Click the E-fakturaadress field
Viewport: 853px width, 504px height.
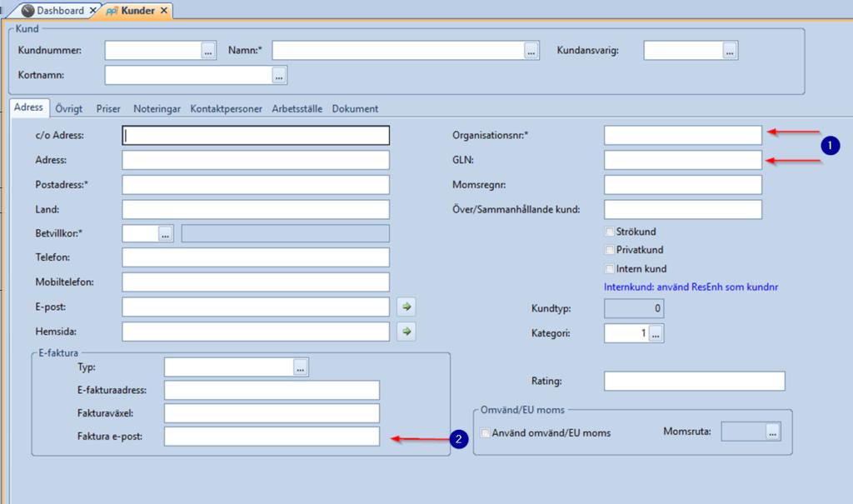(x=272, y=390)
